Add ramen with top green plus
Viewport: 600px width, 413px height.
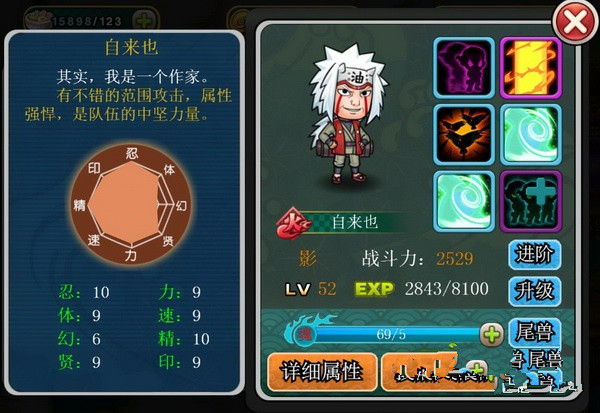pos(144,20)
